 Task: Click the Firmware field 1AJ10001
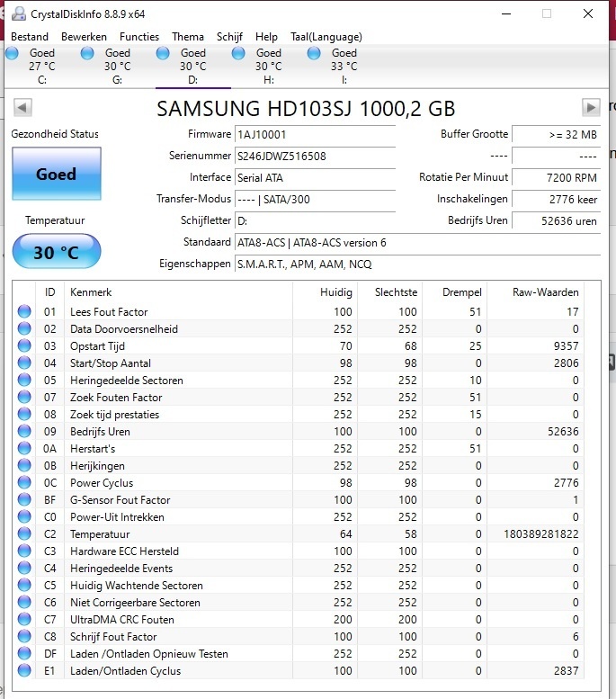click(x=315, y=135)
